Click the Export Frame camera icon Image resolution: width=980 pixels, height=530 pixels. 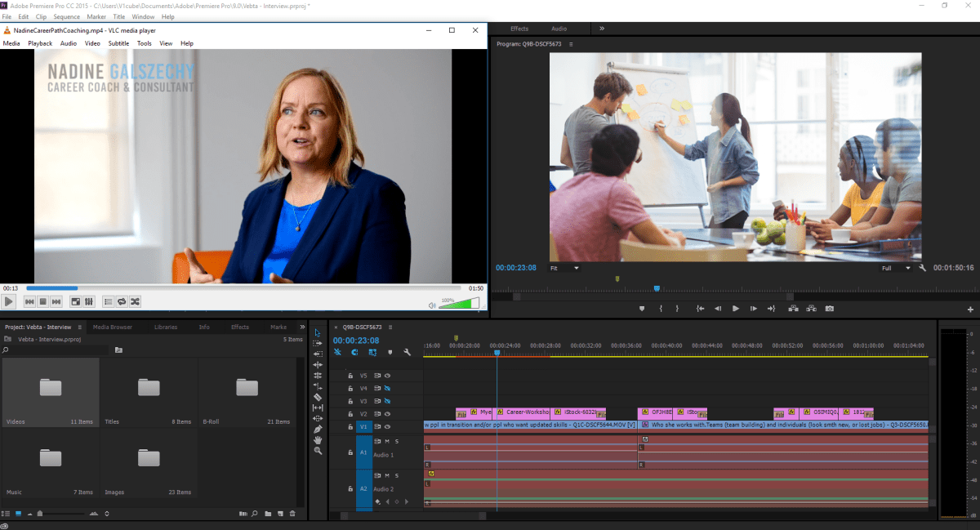click(829, 309)
